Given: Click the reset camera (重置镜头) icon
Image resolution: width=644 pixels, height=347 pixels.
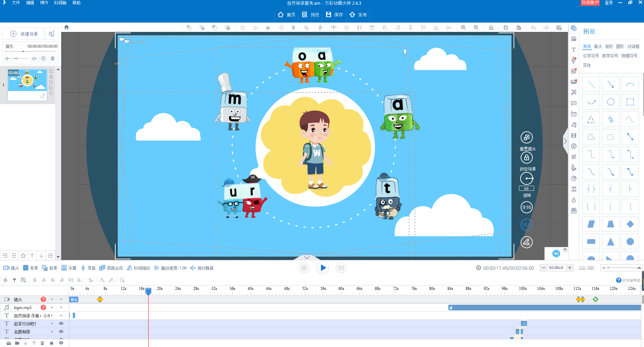Looking at the screenshot, I should [x=526, y=137].
